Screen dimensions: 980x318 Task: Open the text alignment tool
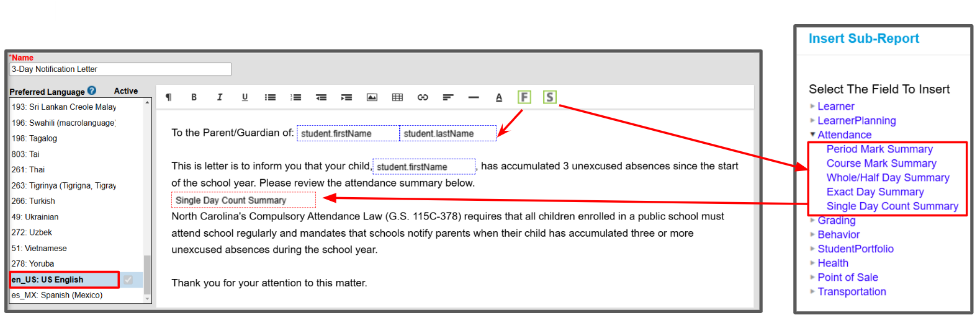(448, 97)
